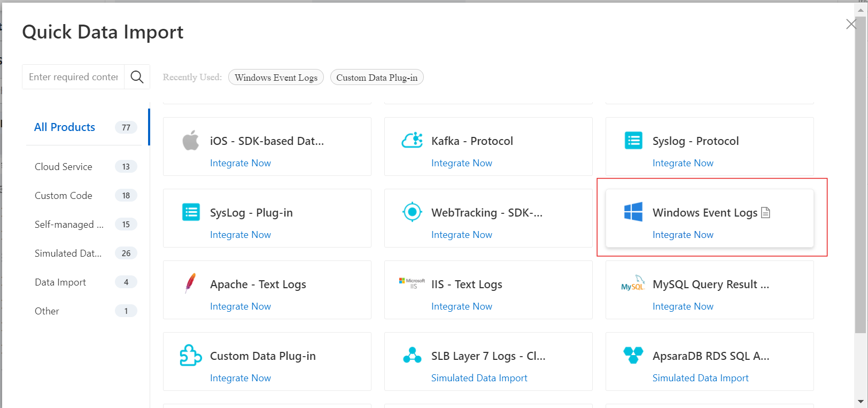Image resolution: width=868 pixels, height=408 pixels.
Task: Click Simulated Data Import under SLB Layer 7
Action: coord(479,378)
